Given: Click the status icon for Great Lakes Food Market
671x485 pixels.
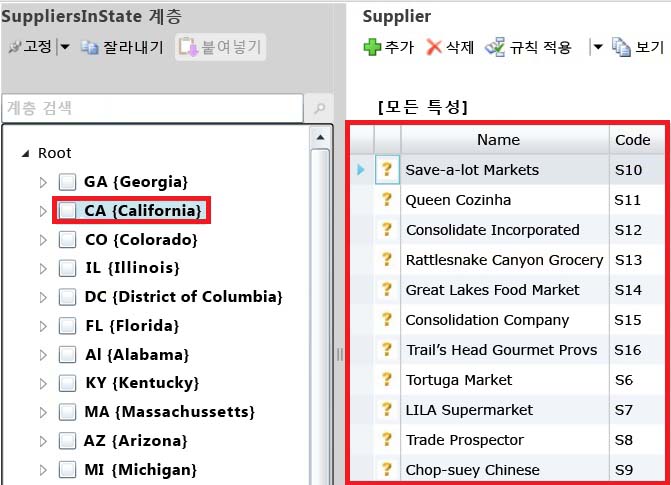Looking at the screenshot, I should pos(387,289).
